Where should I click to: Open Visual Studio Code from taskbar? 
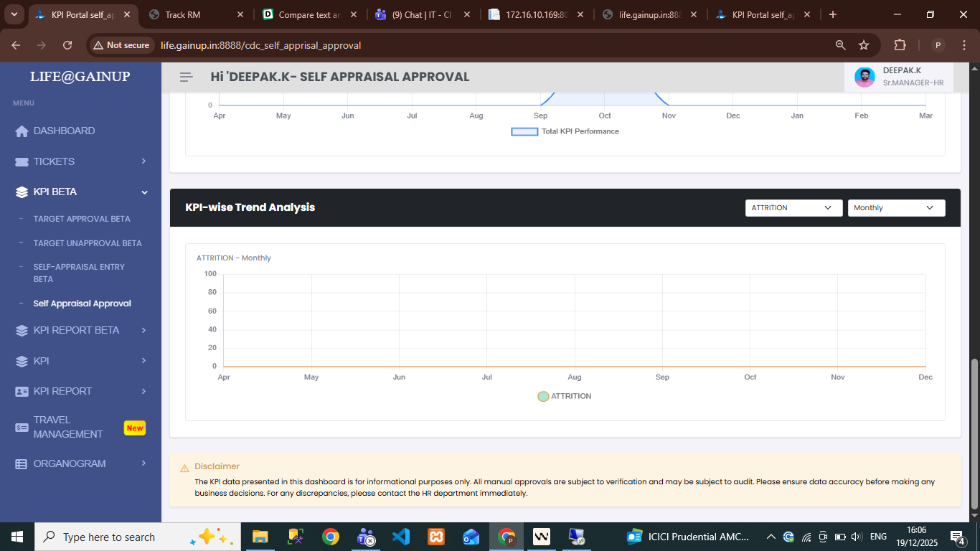(x=400, y=537)
